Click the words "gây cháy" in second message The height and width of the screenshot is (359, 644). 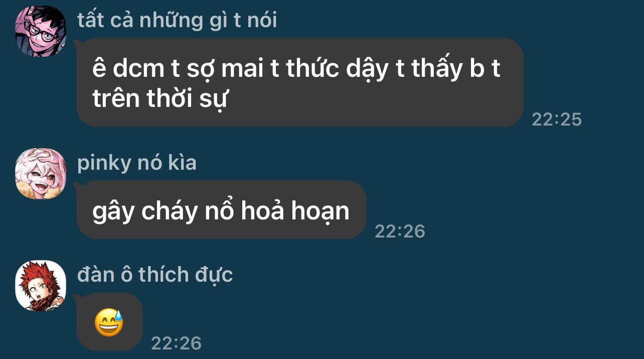(x=145, y=211)
